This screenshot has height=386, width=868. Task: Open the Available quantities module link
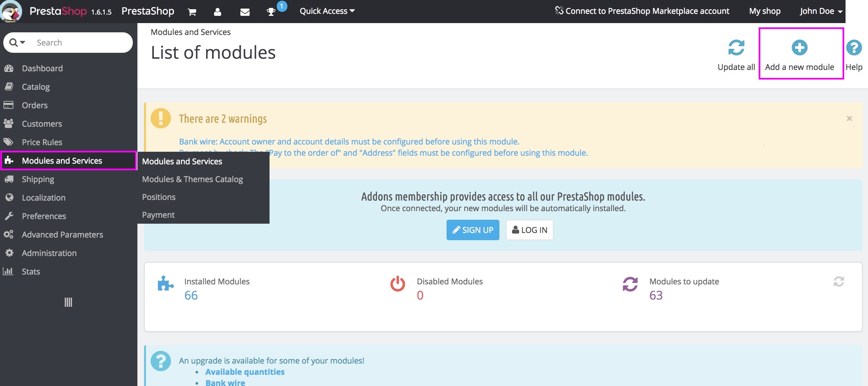click(x=245, y=372)
